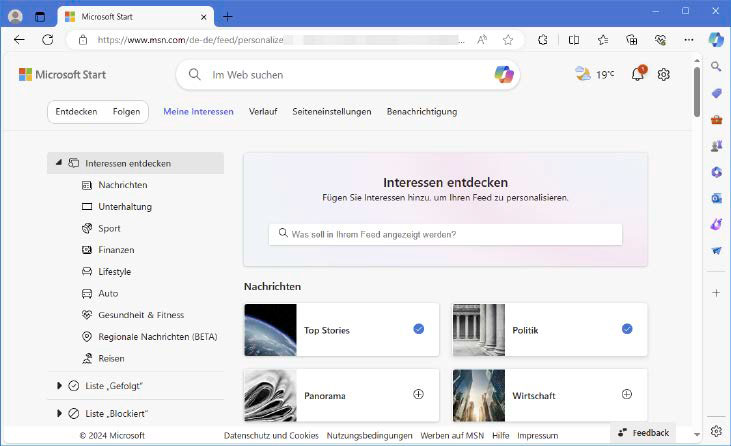Open the sidebar Tools briefcase icon
Image resolution: width=731 pixels, height=446 pixels.
pyautogui.click(x=716, y=120)
